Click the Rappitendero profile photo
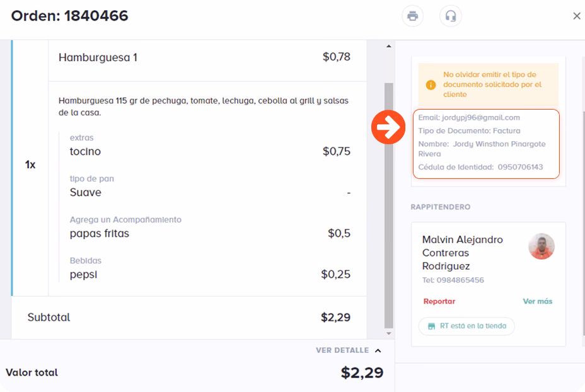This screenshot has height=392, width=585. coord(541,246)
